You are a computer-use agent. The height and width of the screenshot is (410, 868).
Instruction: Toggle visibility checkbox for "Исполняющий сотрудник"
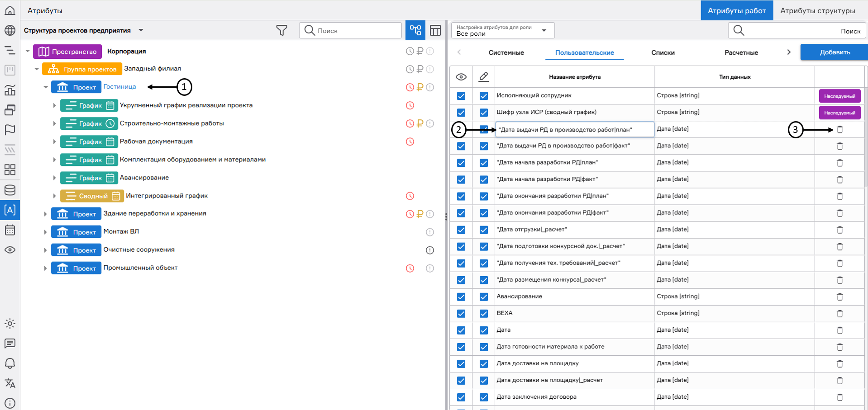click(461, 96)
